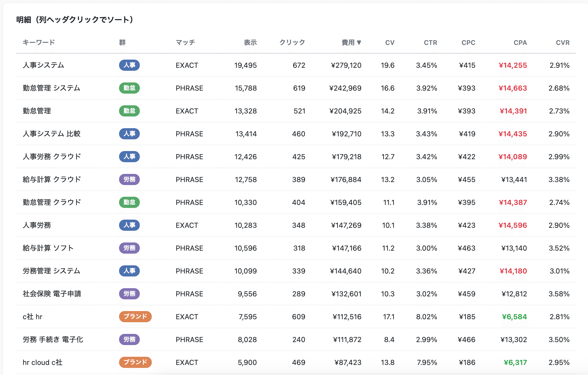
Task: Click the red CPA value ¥14,663
Action: click(513, 88)
